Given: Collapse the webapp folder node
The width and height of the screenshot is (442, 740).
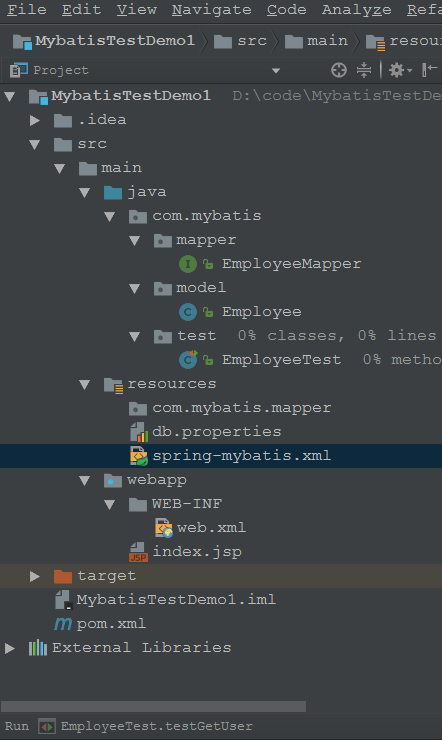Looking at the screenshot, I should pyautogui.click(x=85, y=481).
